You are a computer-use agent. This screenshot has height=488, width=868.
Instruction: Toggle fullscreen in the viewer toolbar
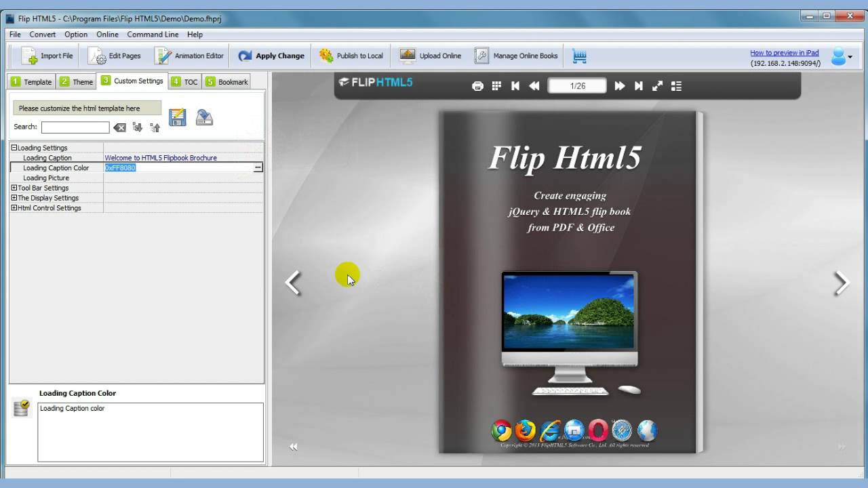pyautogui.click(x=657, y=86)
